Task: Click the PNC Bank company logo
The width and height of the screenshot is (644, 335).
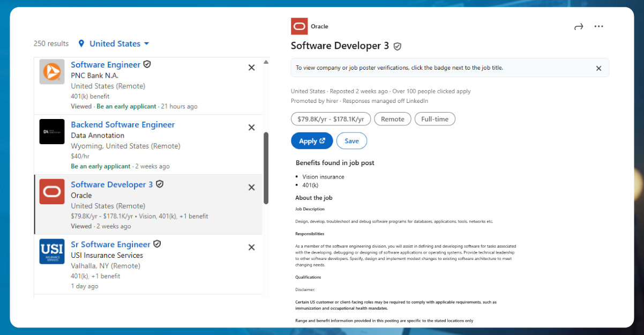Action: [52, 72]
